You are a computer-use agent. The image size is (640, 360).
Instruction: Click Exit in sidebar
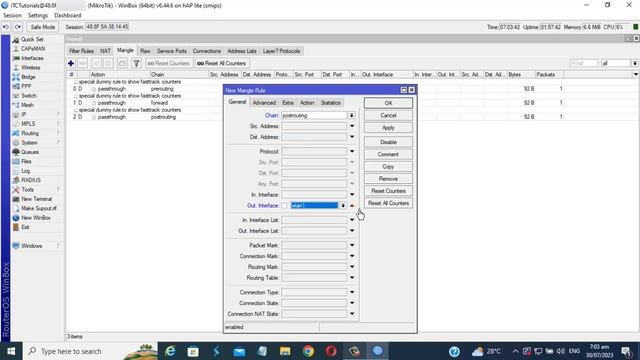[25, 227]
